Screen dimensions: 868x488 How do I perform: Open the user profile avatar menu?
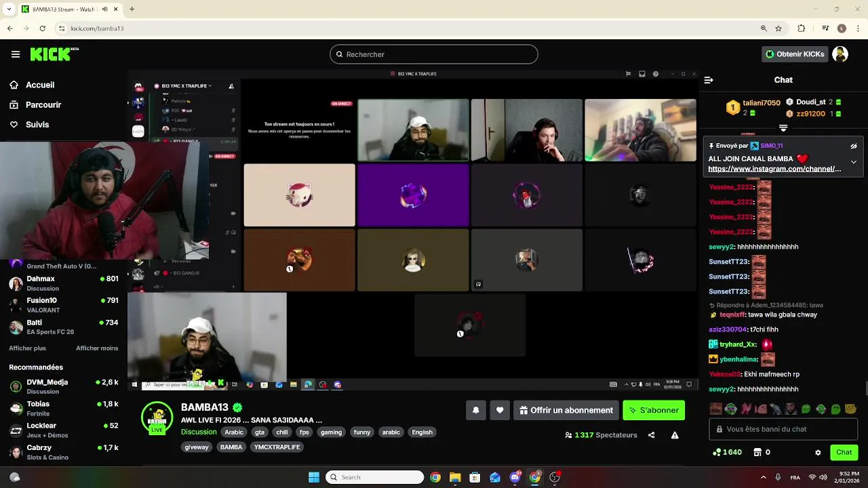click(840, 54)
